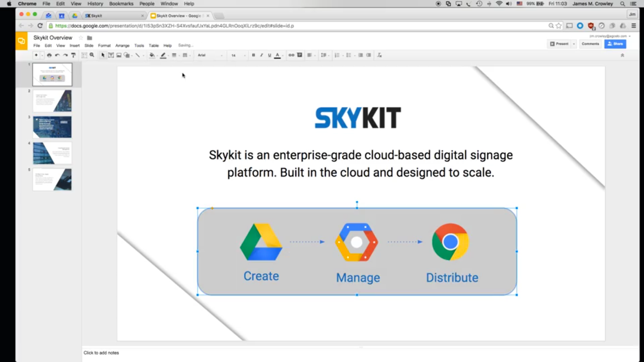Select the arrow cursor tool
The width and height of the screenshot is (644, 362).
(x=103, y=55)
